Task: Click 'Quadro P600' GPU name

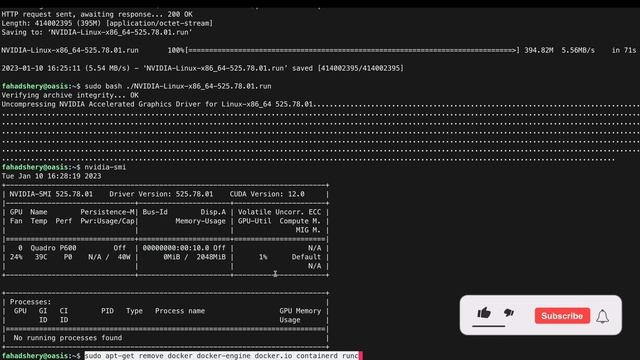Action: pos(53,248)
